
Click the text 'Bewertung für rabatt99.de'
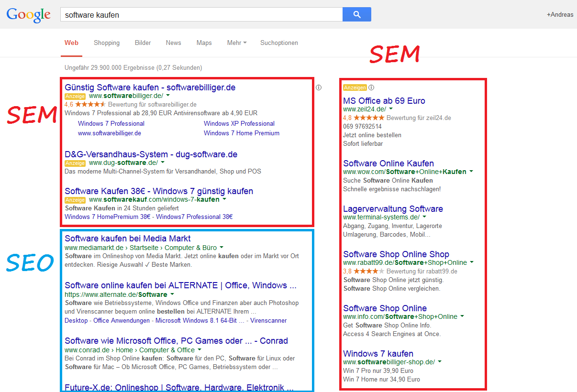(x=422, y=271)
